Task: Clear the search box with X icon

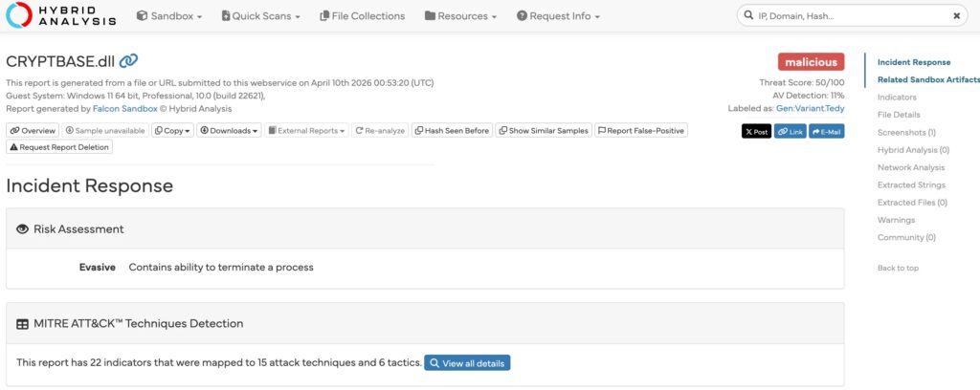Action: pyautogui.click(x=956, y=16)
